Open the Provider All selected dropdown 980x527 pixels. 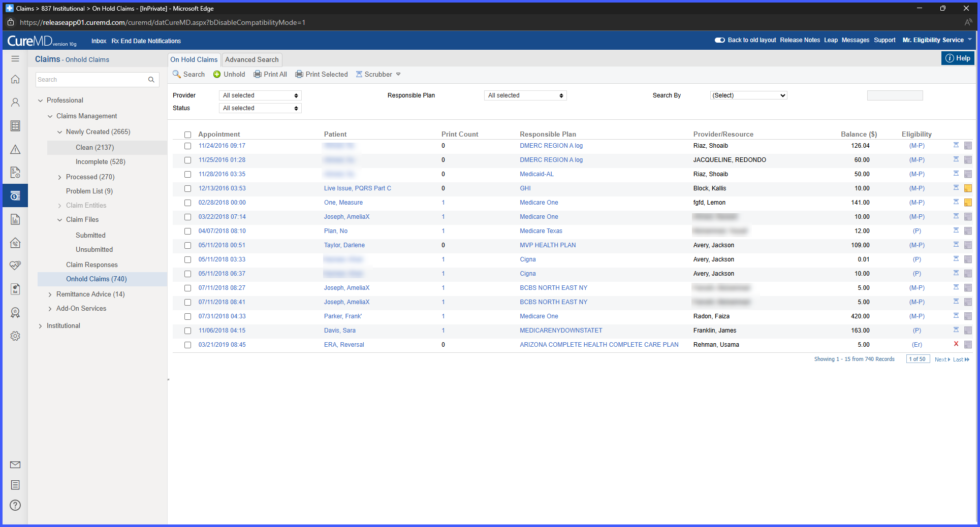point(260,95)
